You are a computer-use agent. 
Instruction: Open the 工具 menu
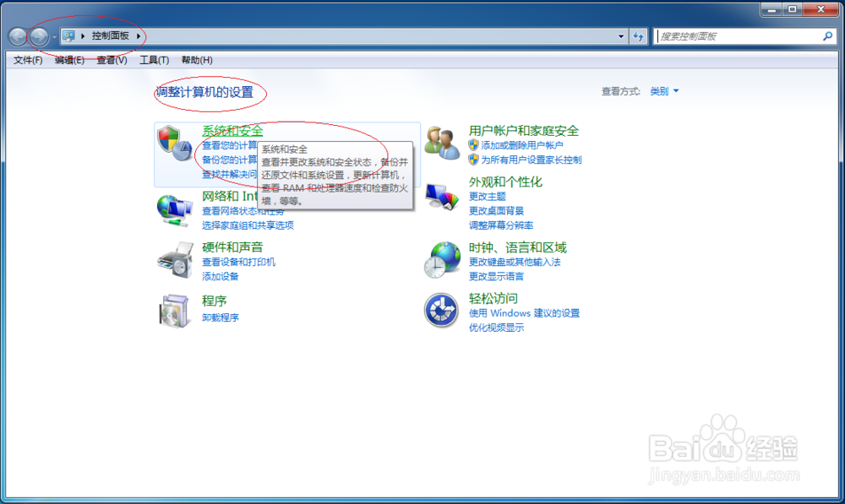(x=154, y=60)
